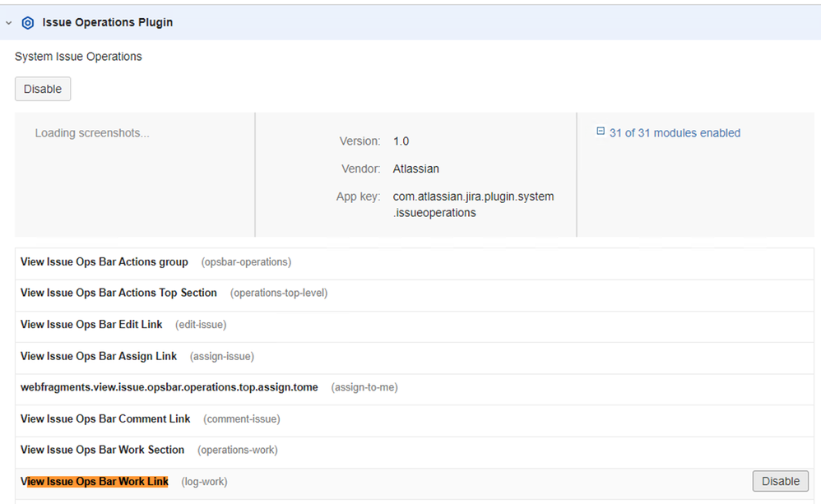Click the (log-work) module key
This screenshot has height=504, width=821.
point(204,482)
